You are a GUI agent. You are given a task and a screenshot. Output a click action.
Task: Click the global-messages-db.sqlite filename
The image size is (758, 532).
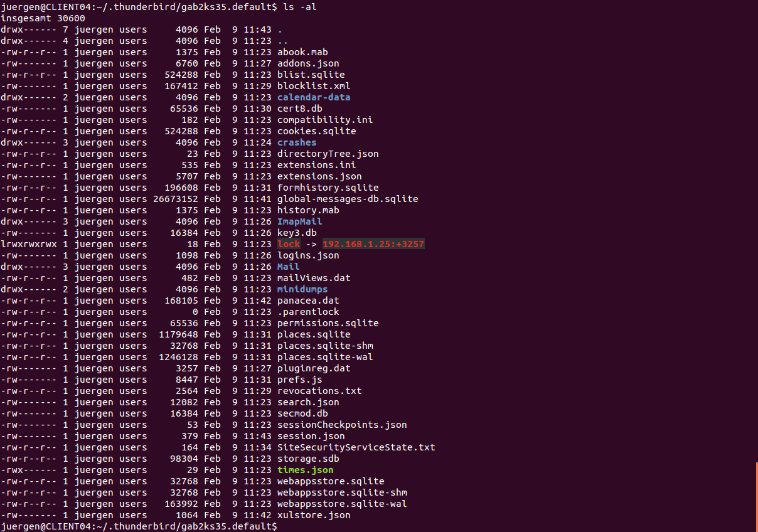coord(348,199)
